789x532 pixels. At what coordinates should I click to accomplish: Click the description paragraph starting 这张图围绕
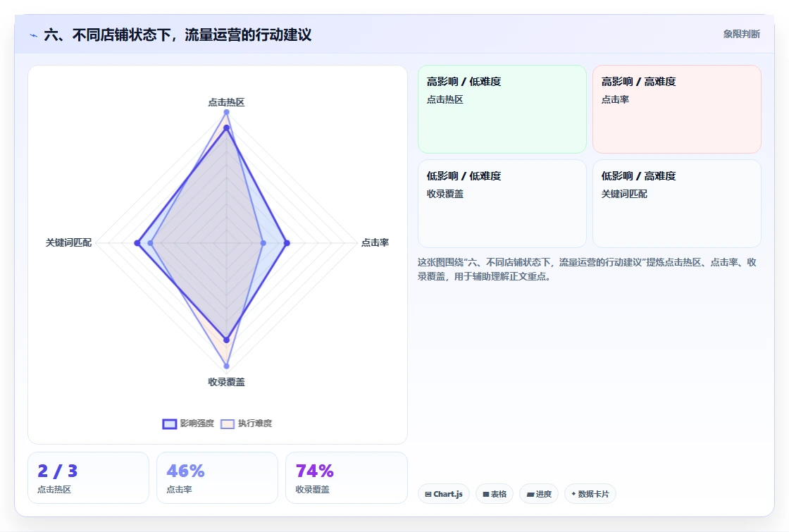(x=587, y=269)
